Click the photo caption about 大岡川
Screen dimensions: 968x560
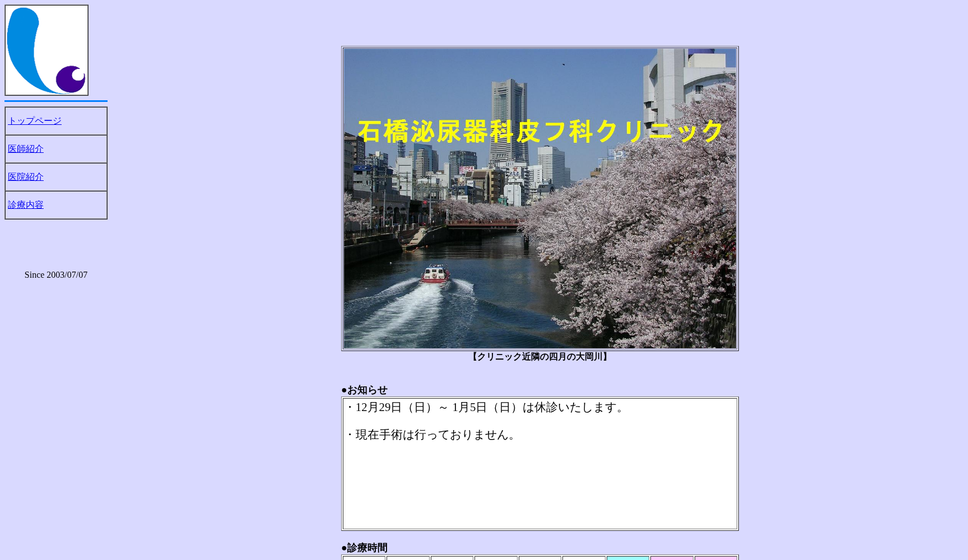(x=539, y=357)
